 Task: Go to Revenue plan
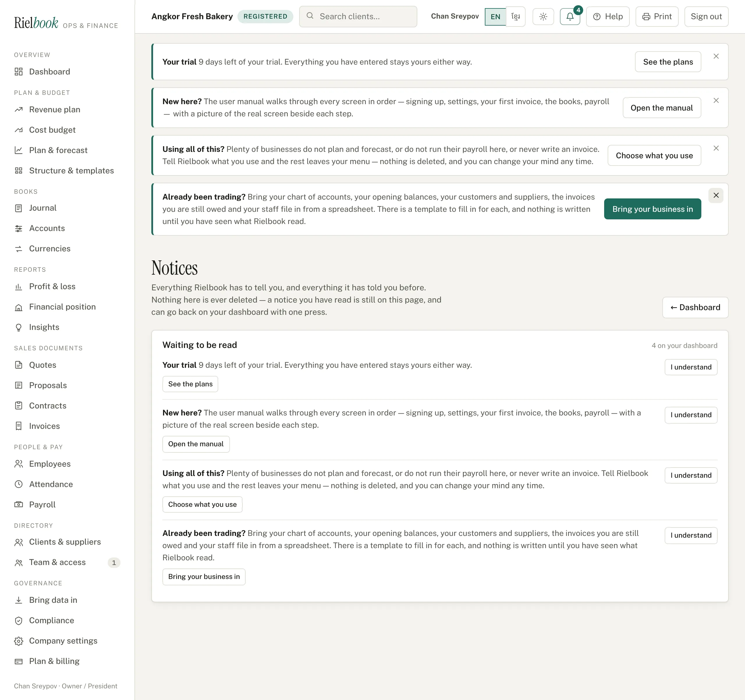point(67,109)
